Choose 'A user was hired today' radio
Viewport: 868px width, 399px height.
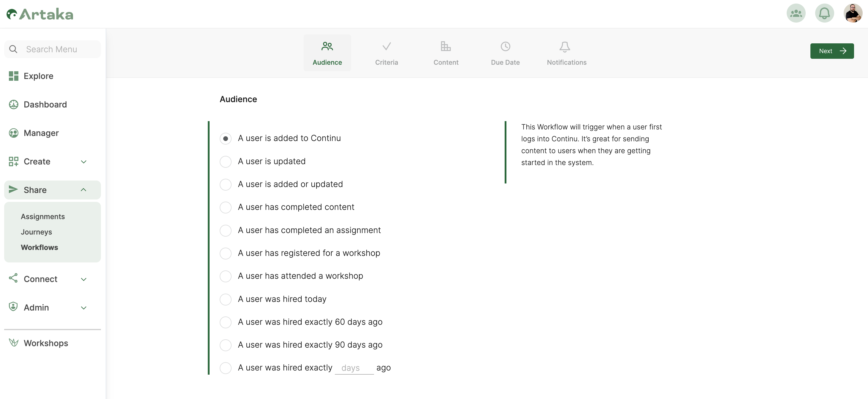click(x=225, y=299)
